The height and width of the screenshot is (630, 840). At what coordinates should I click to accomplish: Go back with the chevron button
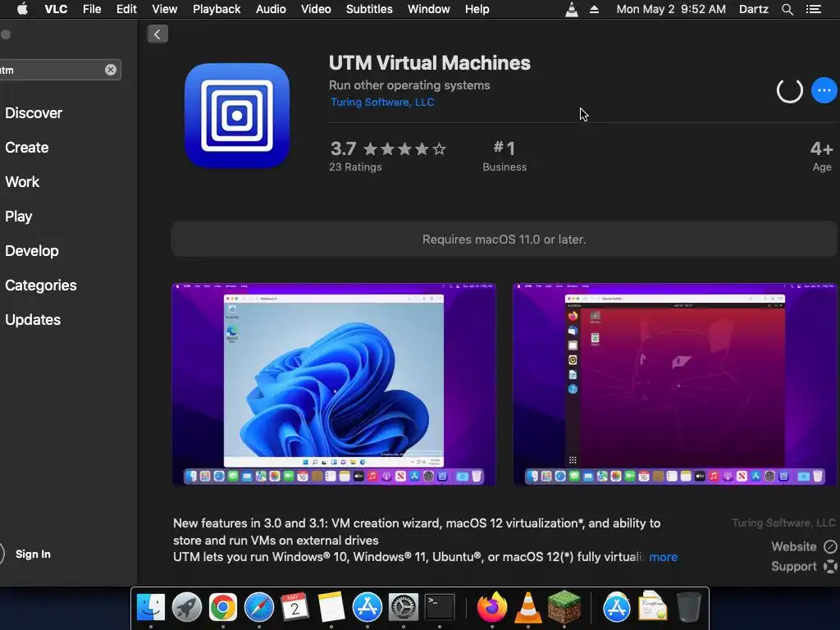(157, 34)
